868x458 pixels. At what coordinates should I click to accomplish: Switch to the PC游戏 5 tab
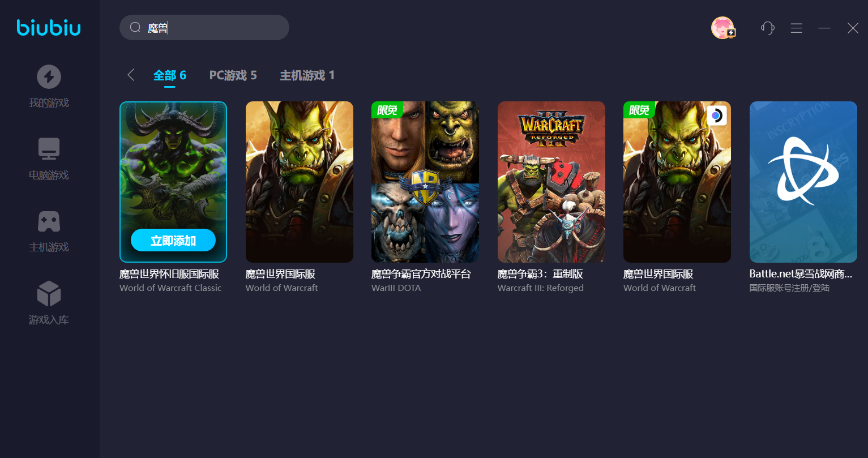[233, 75]
